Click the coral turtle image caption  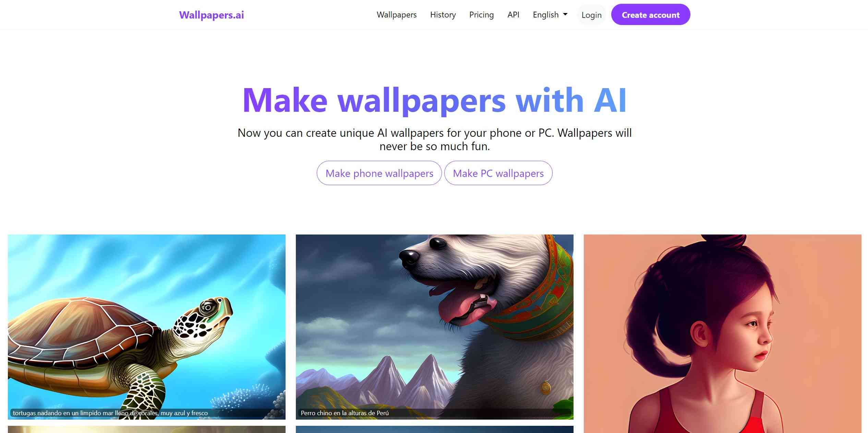click(x=110, y=412)
